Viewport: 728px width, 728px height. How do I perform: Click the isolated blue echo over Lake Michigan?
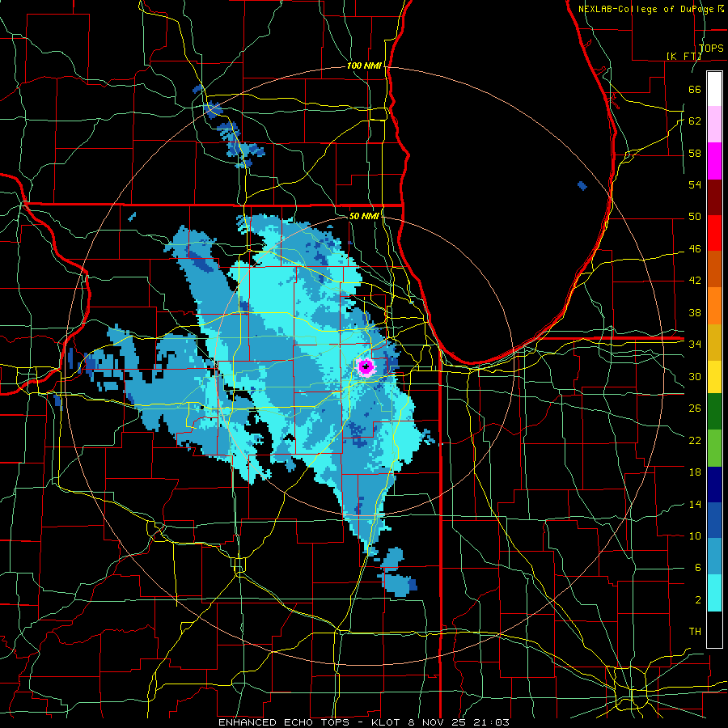[582, 186]
